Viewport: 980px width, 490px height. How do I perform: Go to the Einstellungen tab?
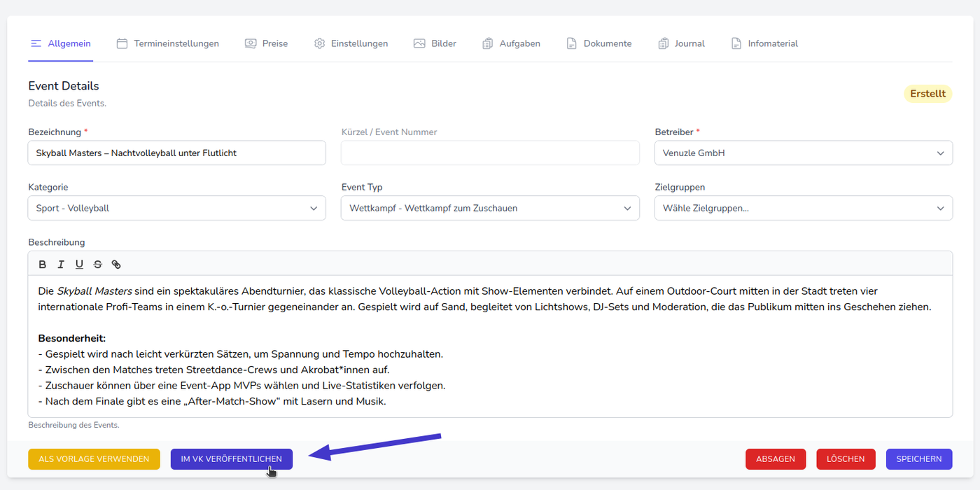point(351,43)
